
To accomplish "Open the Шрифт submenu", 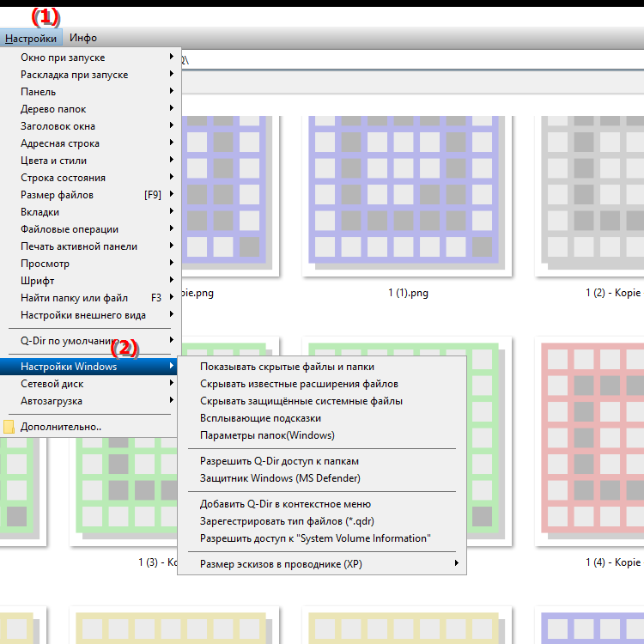I will click(90, 281).
